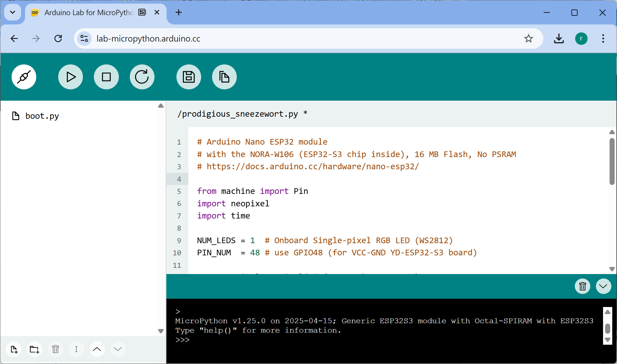The width and height of the screenshot is (617, 364).
Task: Create a new file in the file panel
Action: click(14, 349)
